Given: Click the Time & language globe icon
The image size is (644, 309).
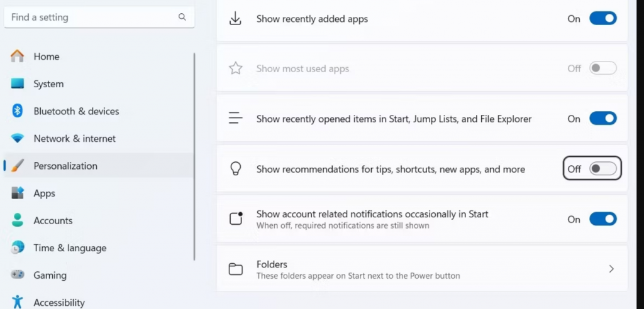Looking at the screenshot, I should 18,248.
